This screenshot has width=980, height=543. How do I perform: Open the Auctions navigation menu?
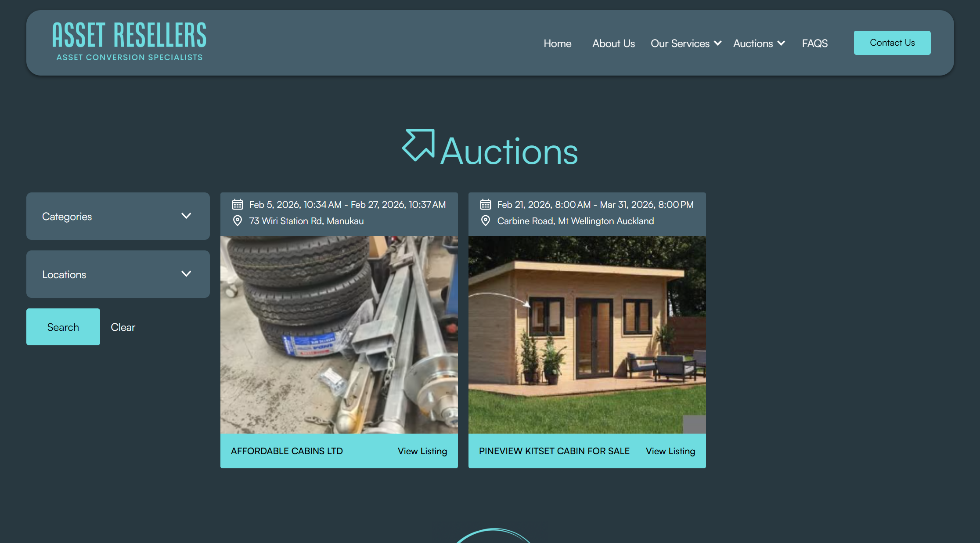[753, 43]
